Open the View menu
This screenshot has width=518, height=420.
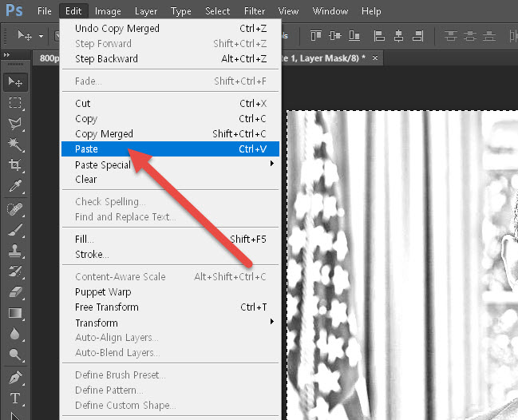click(288, 11)
